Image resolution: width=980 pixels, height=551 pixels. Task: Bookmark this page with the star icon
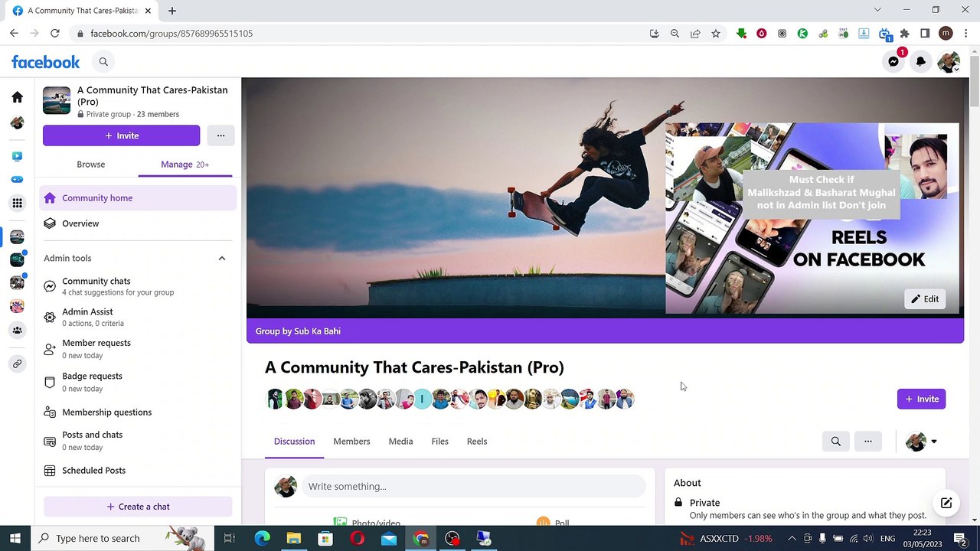point(716,34)
